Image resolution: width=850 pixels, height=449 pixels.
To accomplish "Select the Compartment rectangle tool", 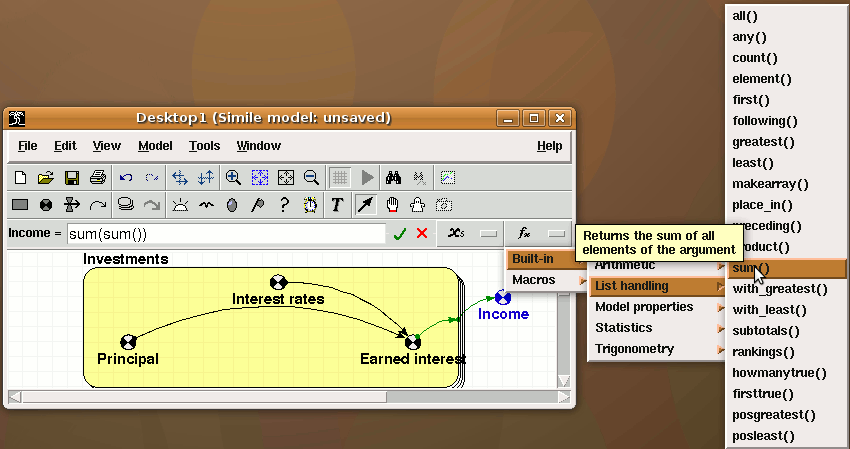I will click(20, 204).
